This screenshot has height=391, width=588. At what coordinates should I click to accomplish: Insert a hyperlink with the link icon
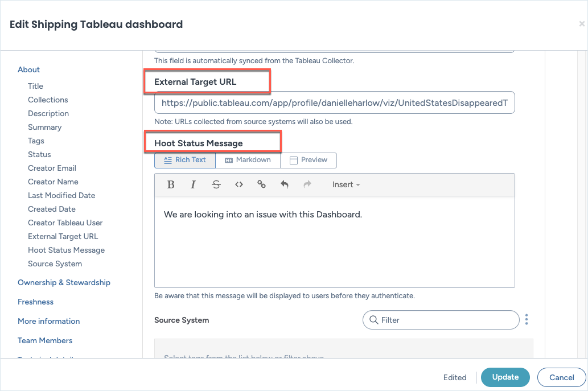point(262,184)
